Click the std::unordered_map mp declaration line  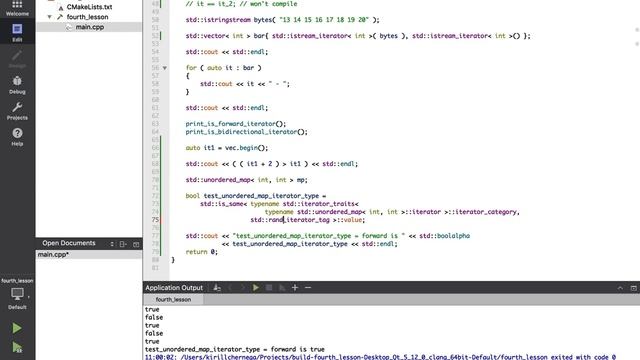point(247,180)
